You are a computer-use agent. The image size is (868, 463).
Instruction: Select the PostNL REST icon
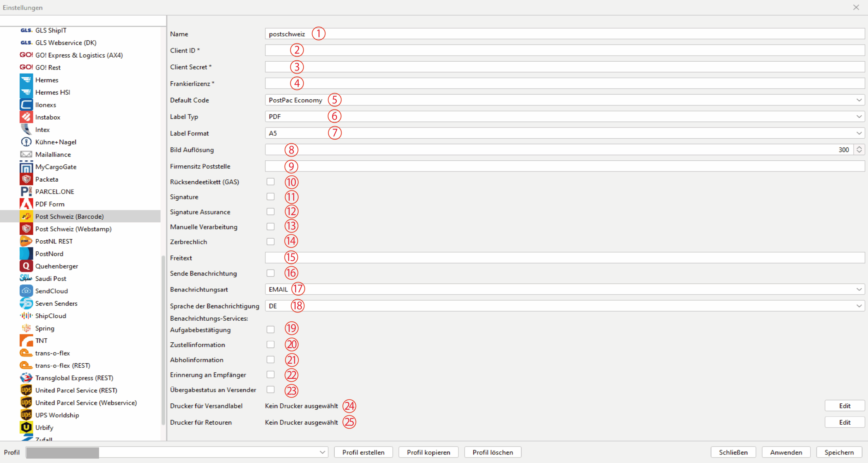tap(26, 241)
